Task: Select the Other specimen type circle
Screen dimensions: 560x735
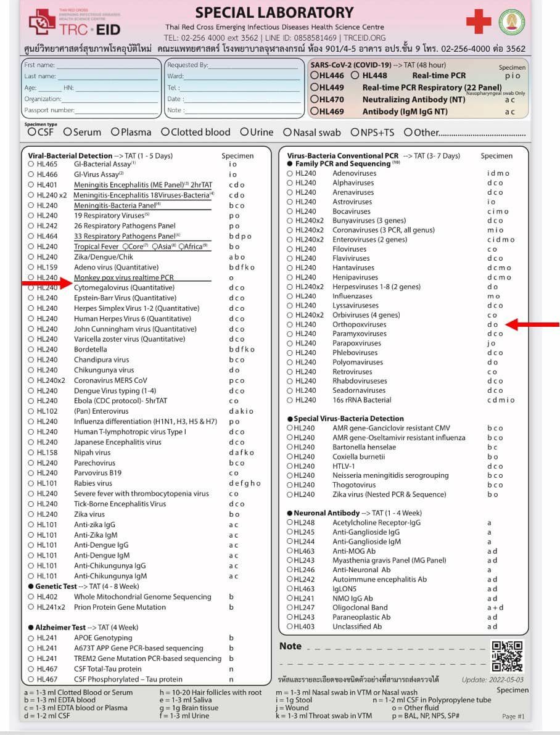Action: 408,133
